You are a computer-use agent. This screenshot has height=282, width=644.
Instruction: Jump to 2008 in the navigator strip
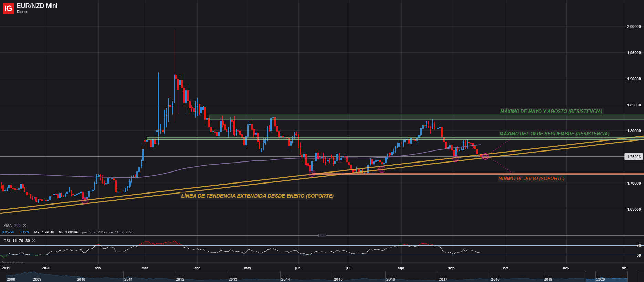[11, 279]
